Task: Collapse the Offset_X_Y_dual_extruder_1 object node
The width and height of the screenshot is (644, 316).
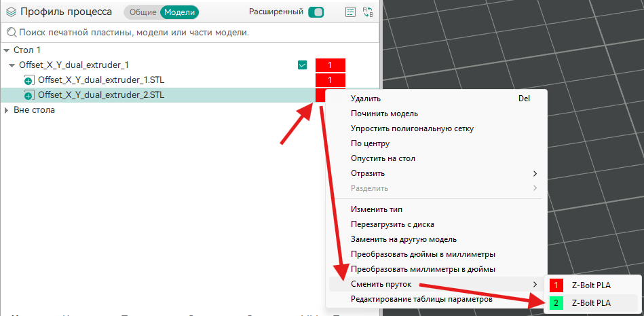Action: (x=12, y=65)
